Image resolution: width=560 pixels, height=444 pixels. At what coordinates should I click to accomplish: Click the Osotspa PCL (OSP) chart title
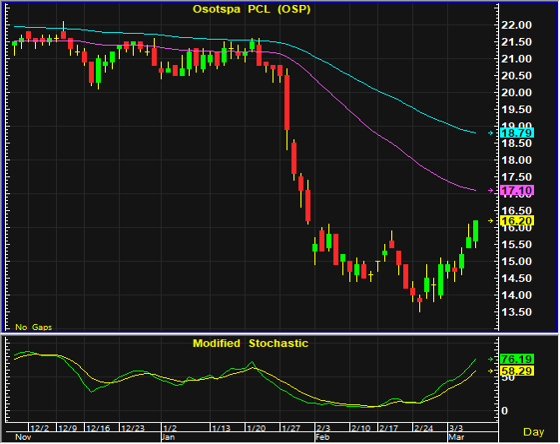(x=251, y=9)
